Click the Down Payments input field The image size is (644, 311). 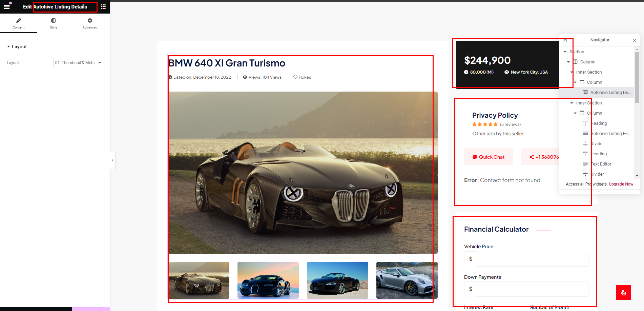coord(533,289)
